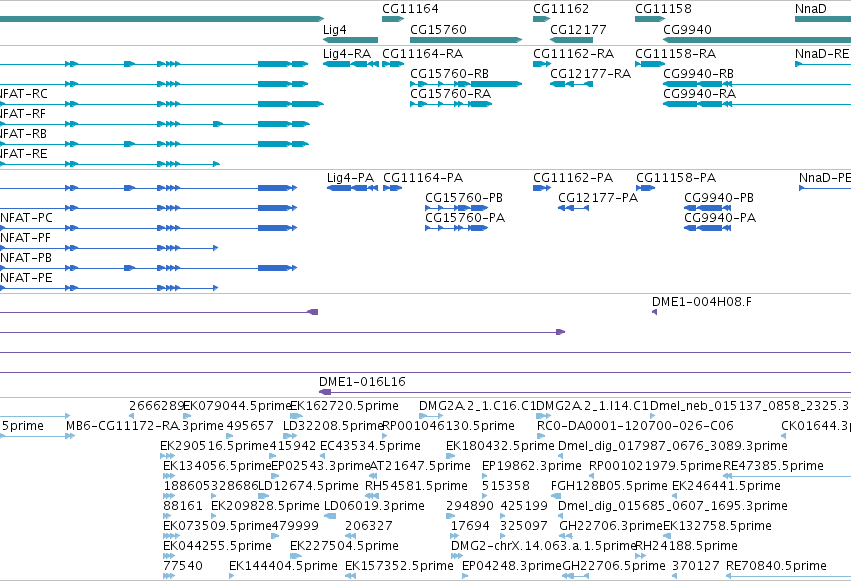Click the CG11164 gene label
Image resolution: width=851 pixels, height=581 pixels.
click(x=410, y=9)
